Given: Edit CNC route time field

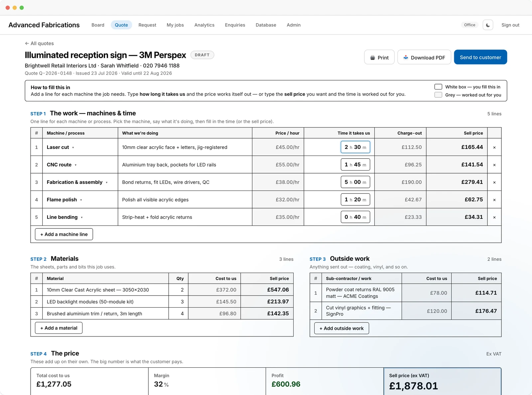Looking at the screenshot, I should pos(355,165).
